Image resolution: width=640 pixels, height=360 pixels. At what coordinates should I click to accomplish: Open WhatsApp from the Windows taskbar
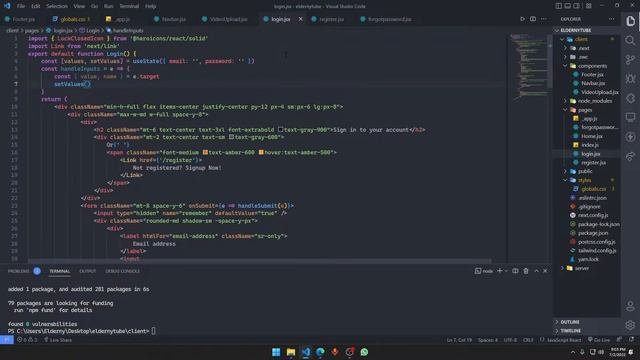click(364, 352)
